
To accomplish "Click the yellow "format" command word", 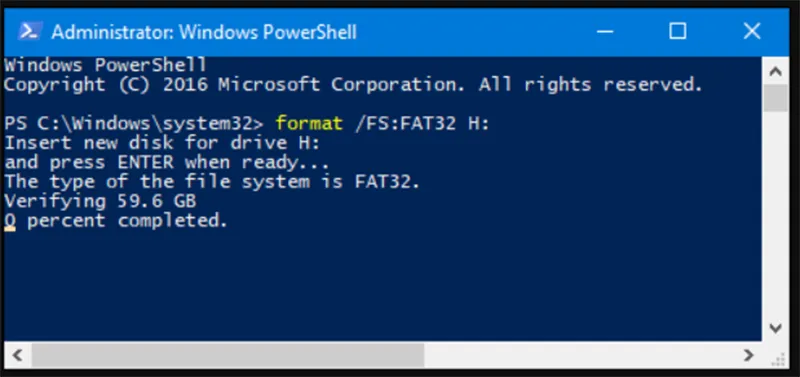I will point(309,123).
